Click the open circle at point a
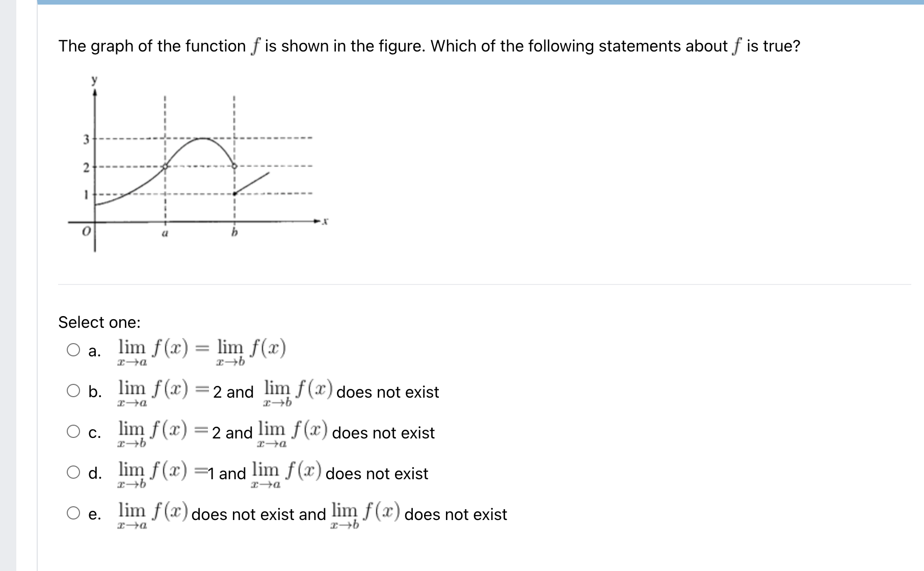924x571 pixels. coord(166,166)
